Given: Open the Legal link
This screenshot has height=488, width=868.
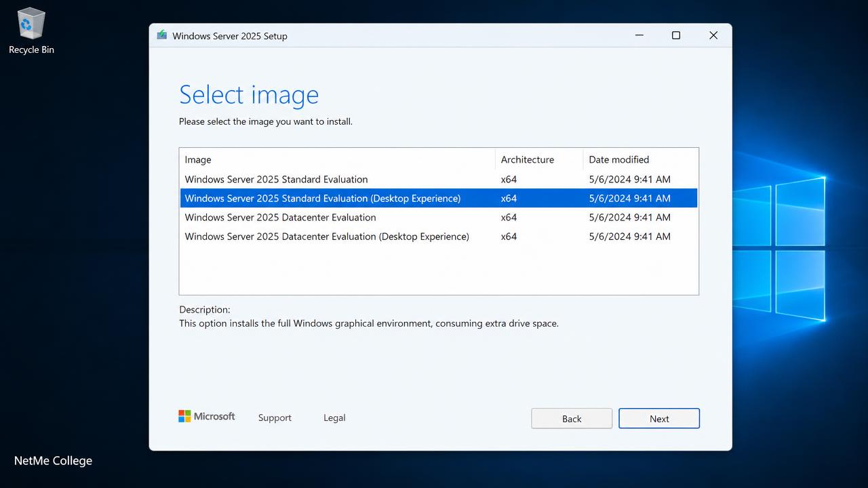Looking at the screenshot, I should click(334, 418).
